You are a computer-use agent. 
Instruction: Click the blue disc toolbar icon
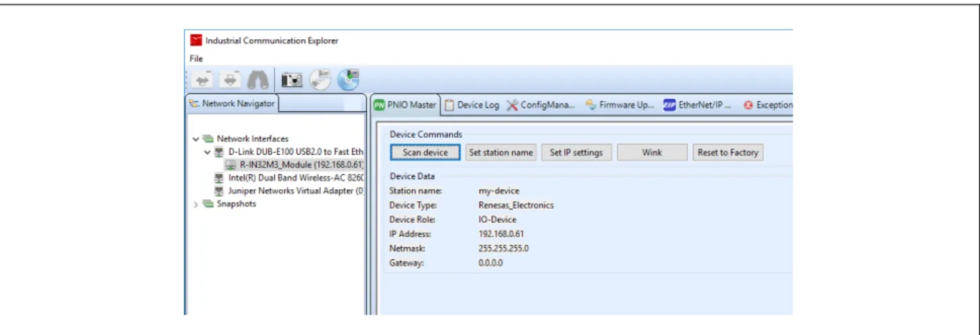(x=348, y=80)
